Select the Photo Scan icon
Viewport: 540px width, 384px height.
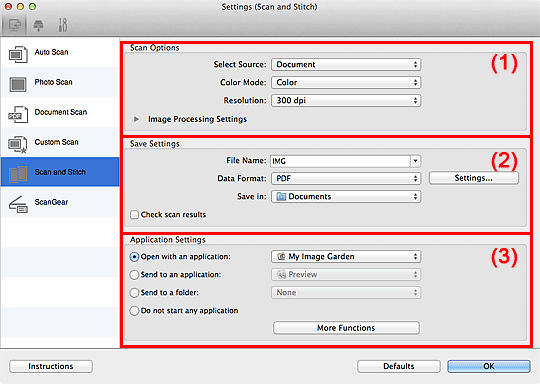pos(18,84)
